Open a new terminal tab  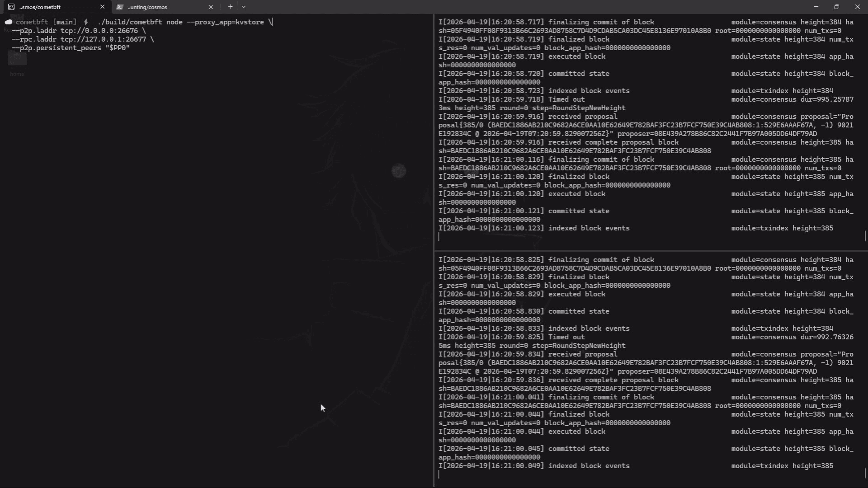[x=230, y=7]
